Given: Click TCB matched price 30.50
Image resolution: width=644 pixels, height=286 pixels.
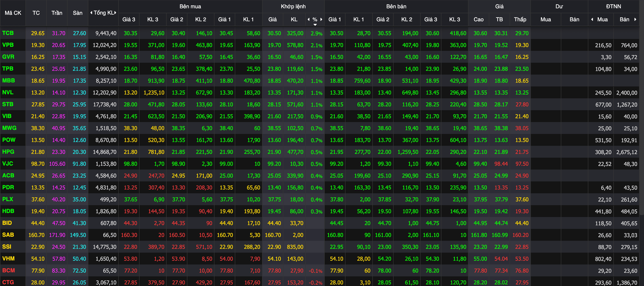Looking at the screenshot, I should (274, 33).
